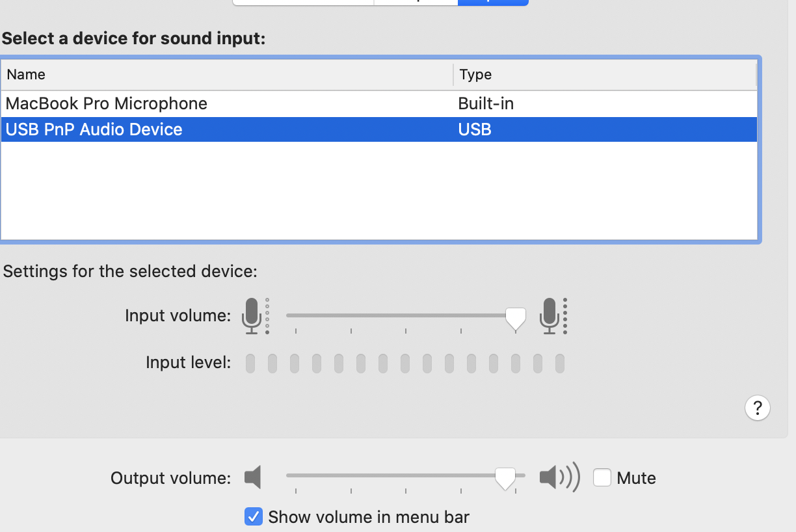Click the quiet speaker icon beside Output volume

tap(253, 477)
